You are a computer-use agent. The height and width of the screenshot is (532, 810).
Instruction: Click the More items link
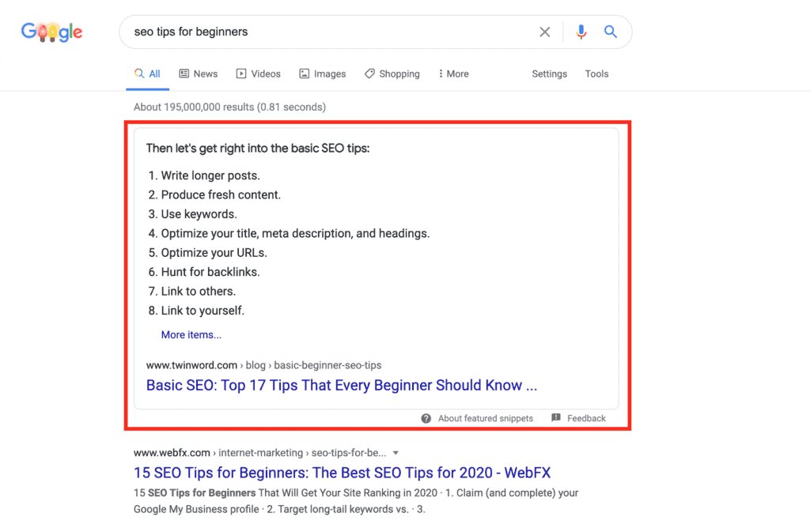pyautogui.click(x=191, y=334)
